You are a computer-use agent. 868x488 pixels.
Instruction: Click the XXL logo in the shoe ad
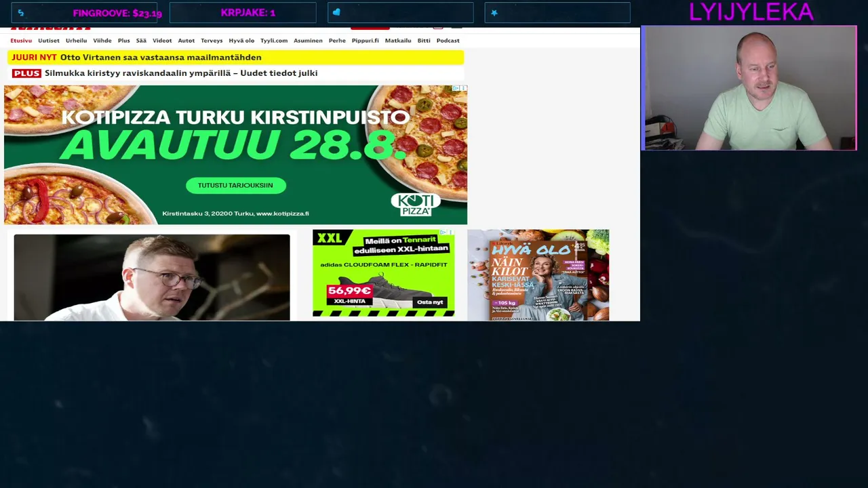point(330,238)
